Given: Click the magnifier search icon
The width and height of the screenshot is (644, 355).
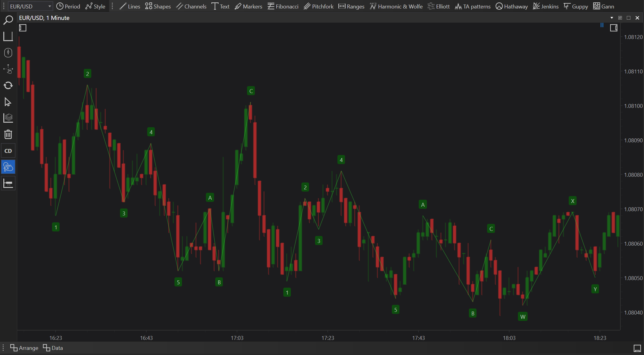Looking at the screenshot, I should pyautogui.click(x=8, y=20).
